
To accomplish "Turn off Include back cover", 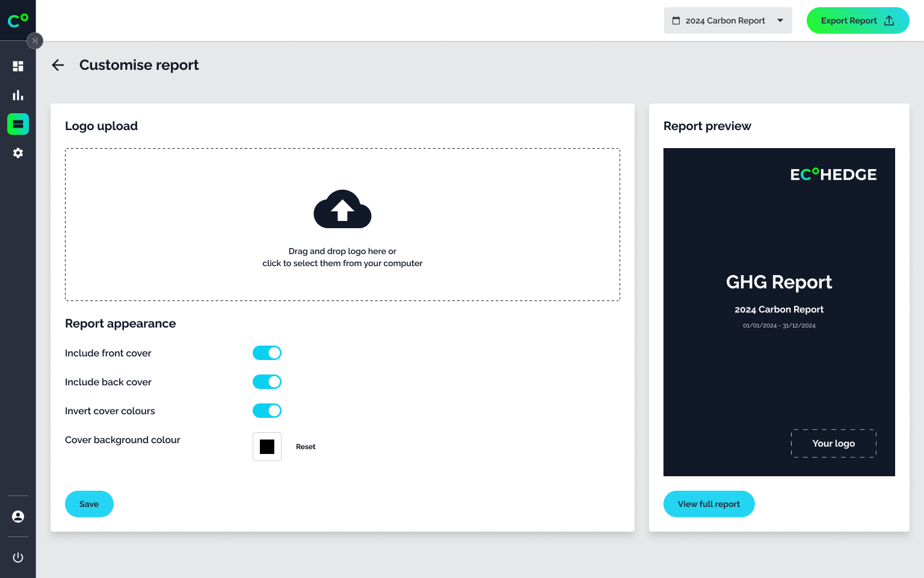I will tap(267, 382).
